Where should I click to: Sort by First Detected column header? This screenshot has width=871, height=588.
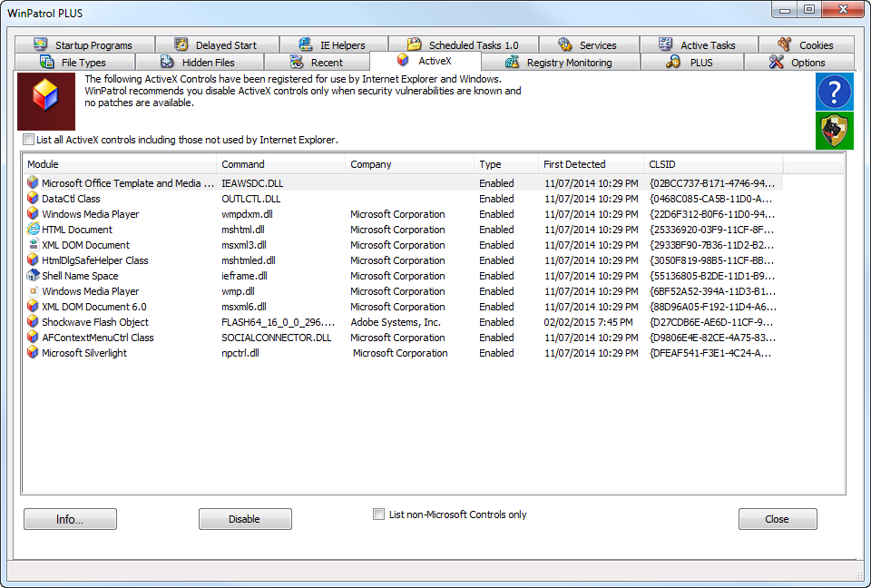(591, 164)
